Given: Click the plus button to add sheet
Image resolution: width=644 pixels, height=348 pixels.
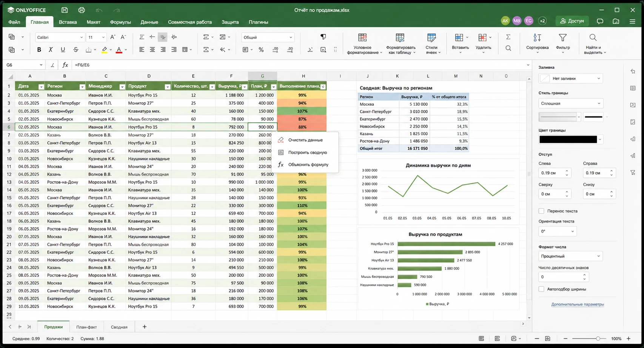Looking at the screenshot, I should tap(144, 327).
